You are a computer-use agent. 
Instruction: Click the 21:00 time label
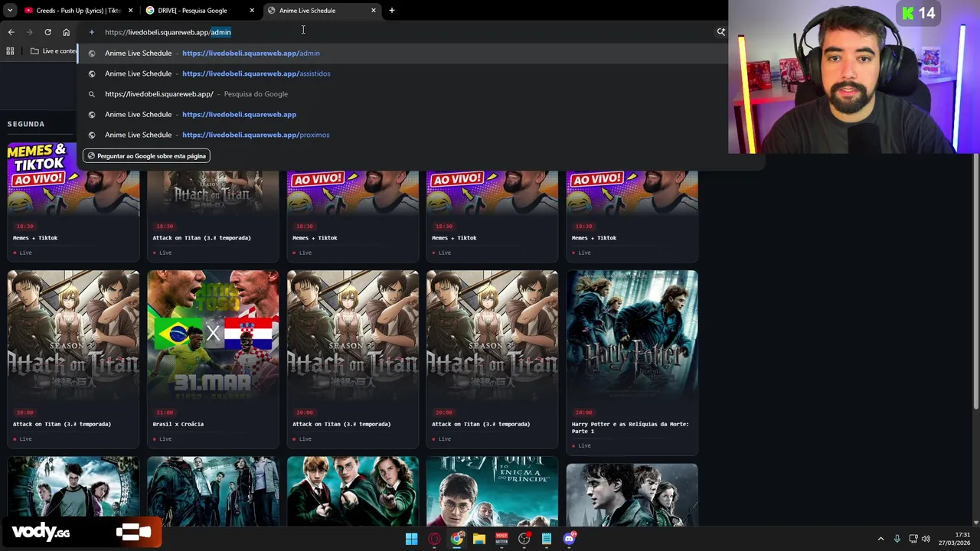click(165, 412)
